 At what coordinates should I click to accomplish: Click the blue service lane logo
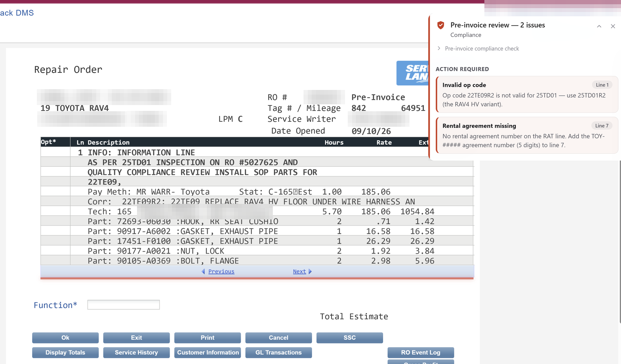pos(413,73)
